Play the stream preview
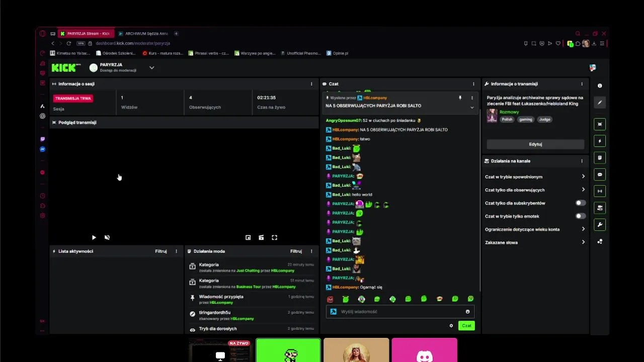The image size is (644, 362). click(94, 237)
